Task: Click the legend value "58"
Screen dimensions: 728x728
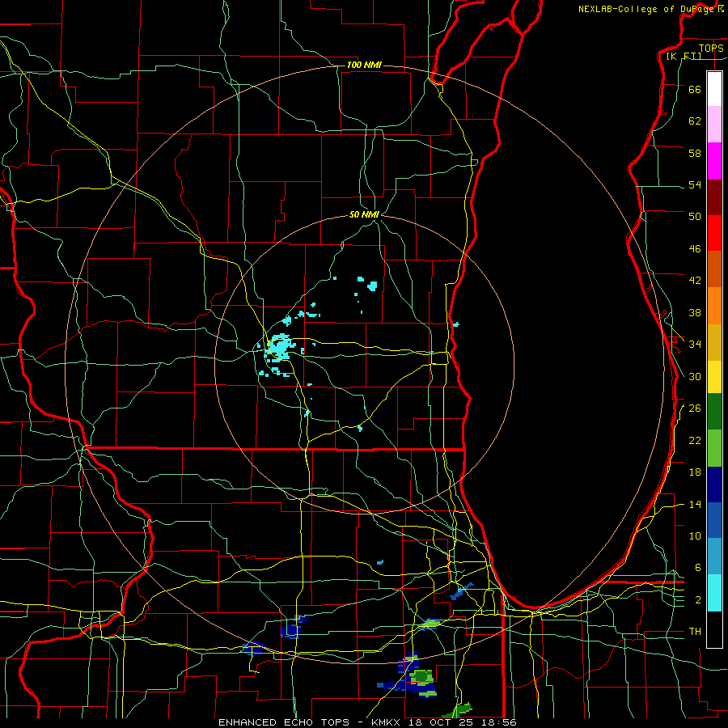Action: pyautogui.click(x=695, y=153)
